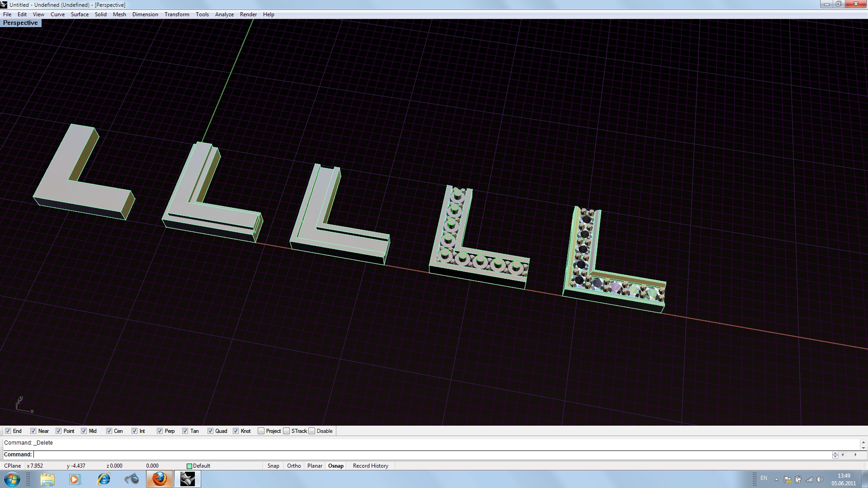Show hidden tray icons arrow

776,479
